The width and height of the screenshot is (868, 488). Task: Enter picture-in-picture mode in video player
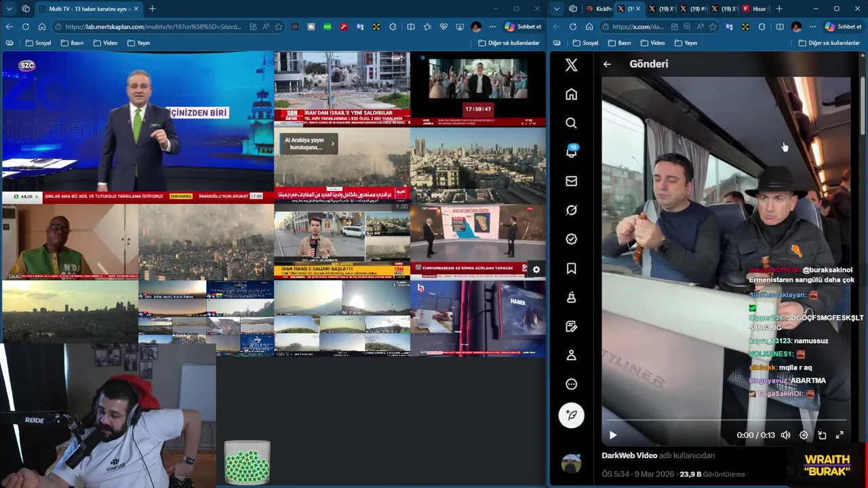(822, 435)
